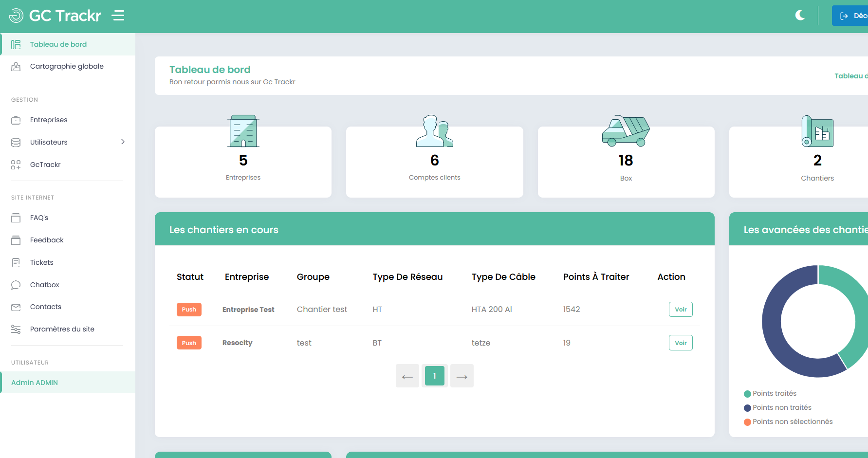Expand the Utilisateurs submenu chevron
This screenshot has width=868, height=458.
click(123, 142)
